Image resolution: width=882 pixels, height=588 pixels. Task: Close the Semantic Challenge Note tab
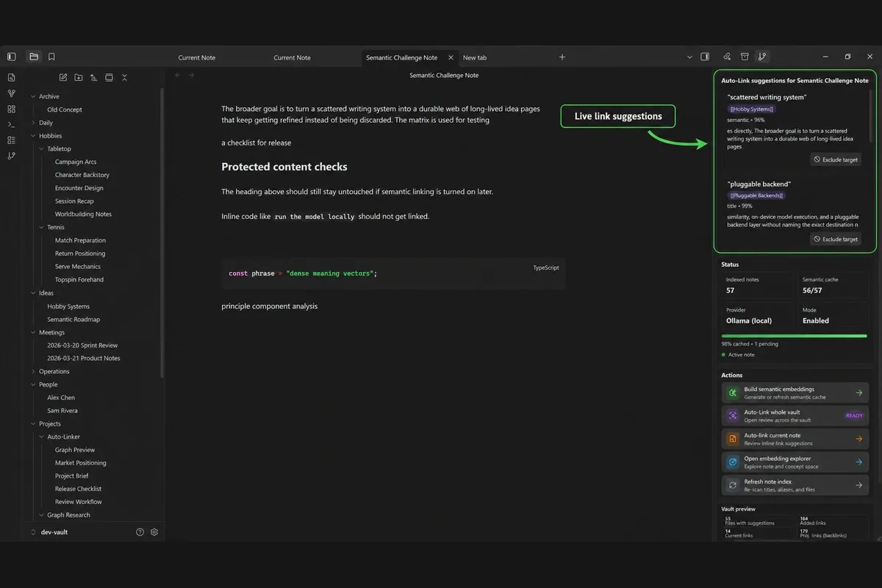(x=451, y=57)
